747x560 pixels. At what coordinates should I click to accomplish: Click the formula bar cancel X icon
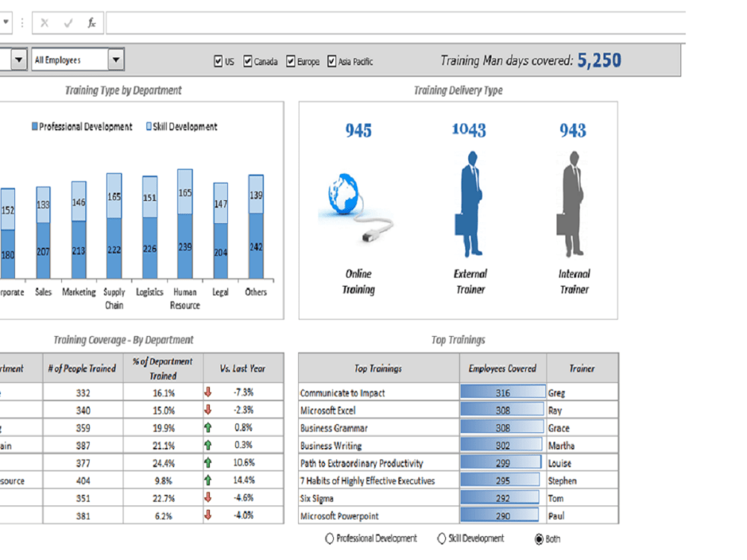46,22
